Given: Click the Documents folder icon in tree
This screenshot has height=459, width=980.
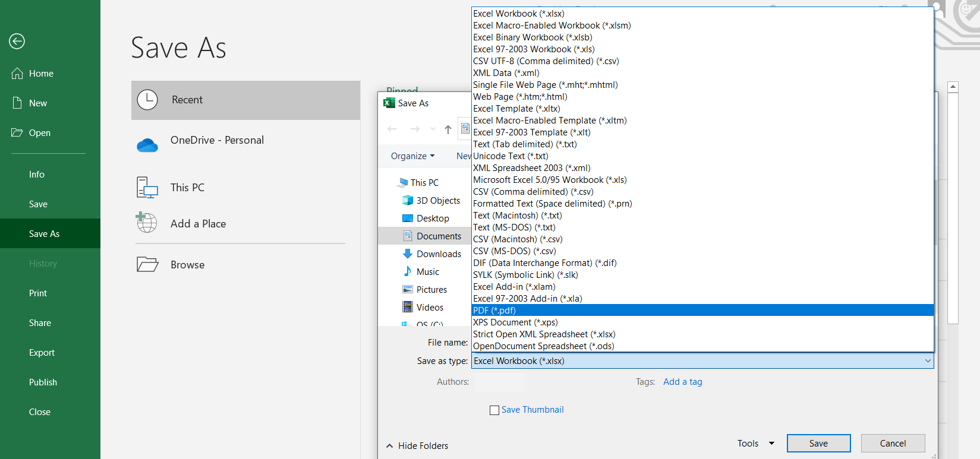Looking at the screenshot, I should click(408, 236).
